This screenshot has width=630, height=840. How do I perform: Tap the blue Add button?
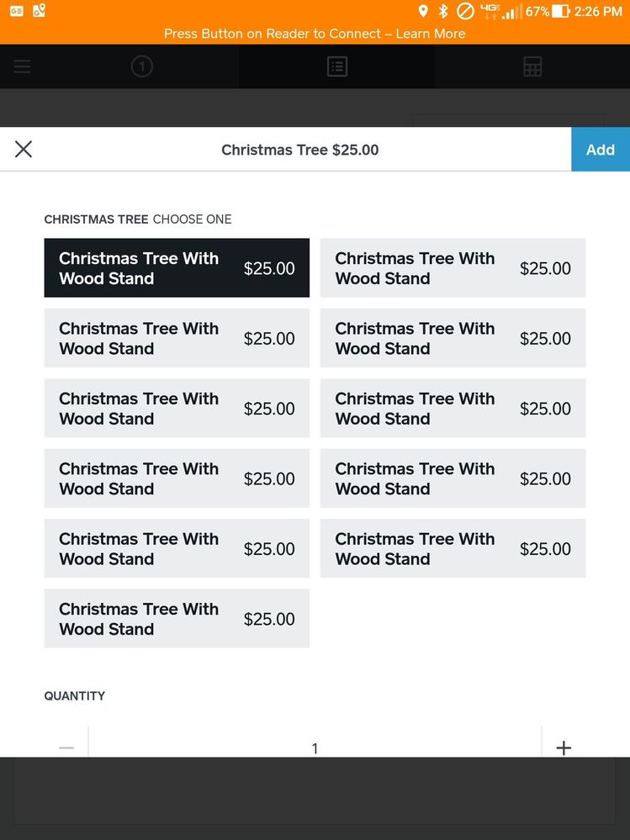[600, 150]
